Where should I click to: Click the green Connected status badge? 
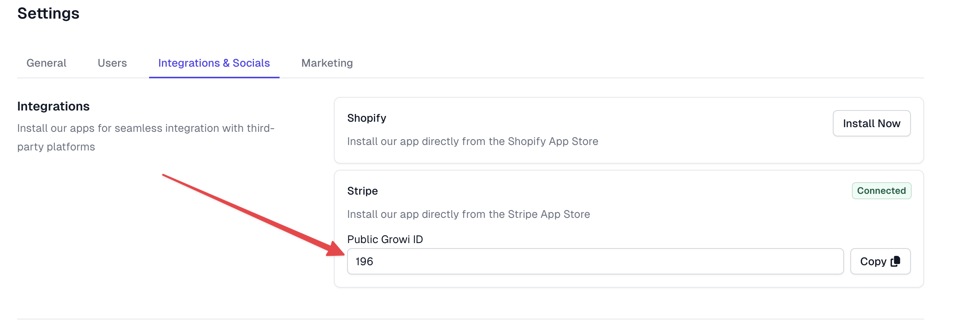point(881,191)
